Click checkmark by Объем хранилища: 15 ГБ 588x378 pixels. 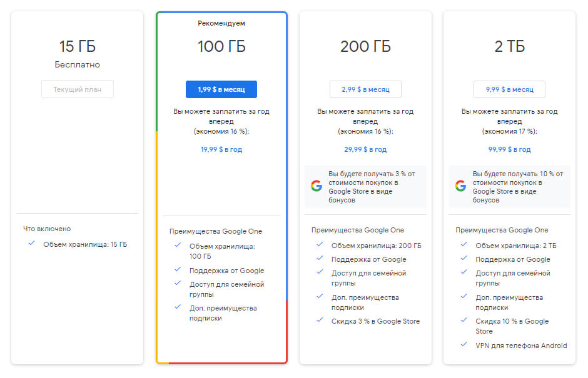pyautogui.click(x=31, y=243)
